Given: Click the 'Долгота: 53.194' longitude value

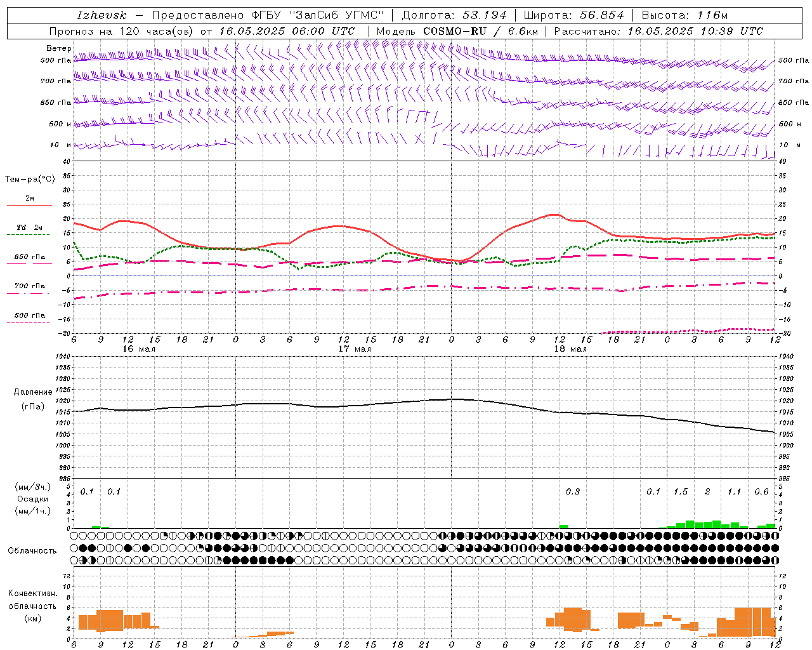Looking at the screenshot, I should tap(454, 15).
